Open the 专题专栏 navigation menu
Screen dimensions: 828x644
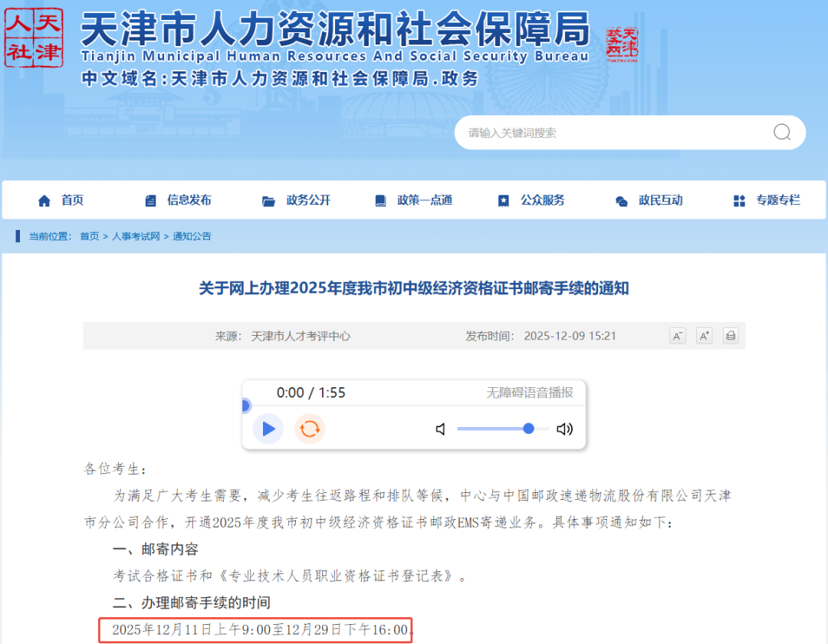(767, 200)
